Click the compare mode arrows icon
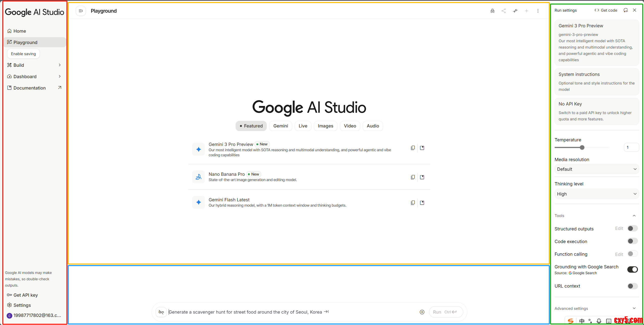This screenshot has width=644, height=325. 515,11
